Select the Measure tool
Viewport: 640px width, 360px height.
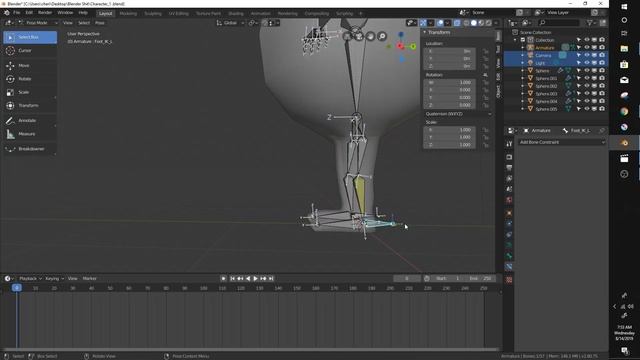[x=30, y=134]
